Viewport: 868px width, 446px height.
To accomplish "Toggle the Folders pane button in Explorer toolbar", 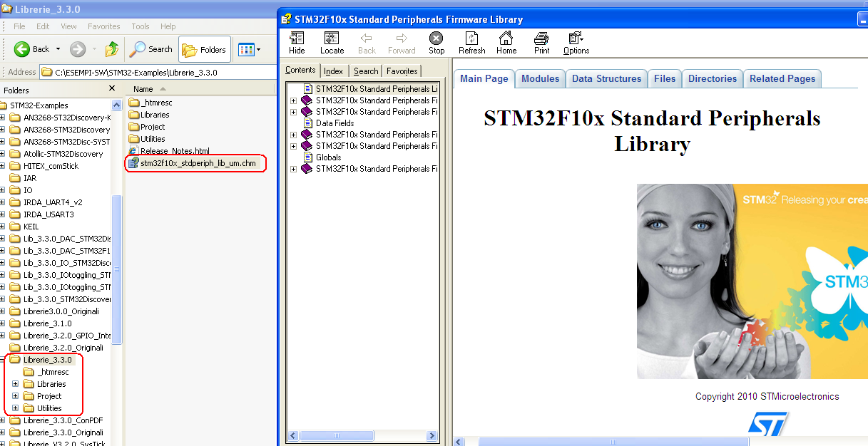I will tap(205, 49).
